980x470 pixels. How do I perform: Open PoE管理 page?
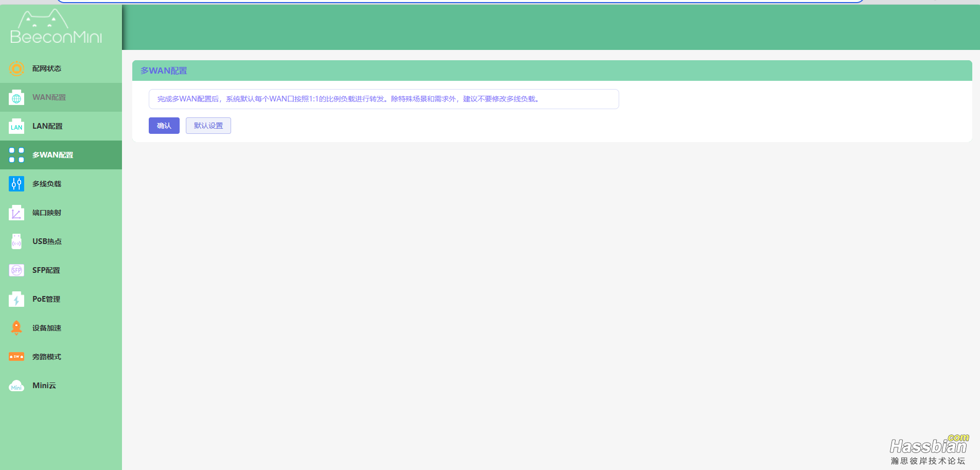[x=61, y=299]
